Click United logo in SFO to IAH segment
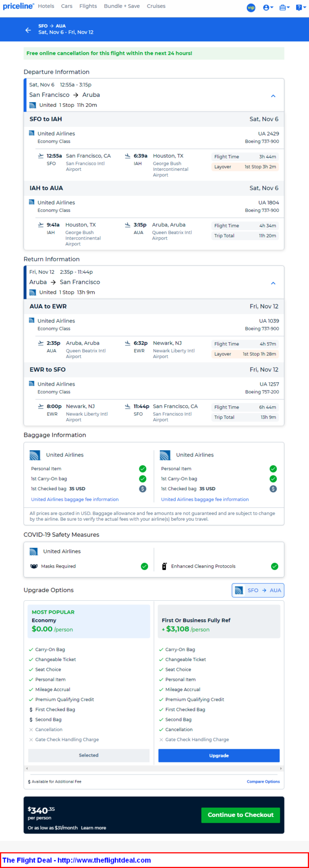This screenshot has height=868, width=309. 32,133
